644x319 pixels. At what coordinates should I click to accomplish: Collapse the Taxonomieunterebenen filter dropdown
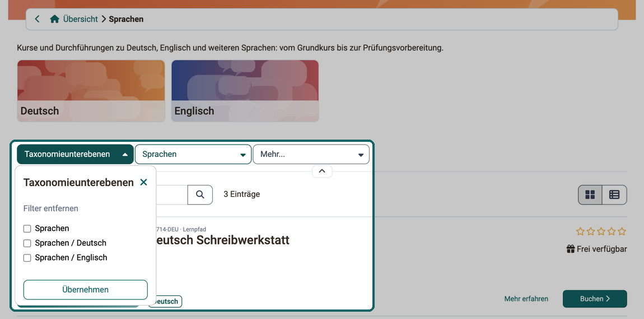click(75, 154)
